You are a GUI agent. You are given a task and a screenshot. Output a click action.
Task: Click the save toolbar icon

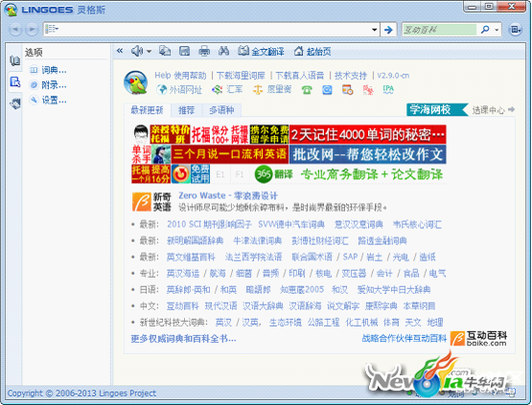coord(184,51)
